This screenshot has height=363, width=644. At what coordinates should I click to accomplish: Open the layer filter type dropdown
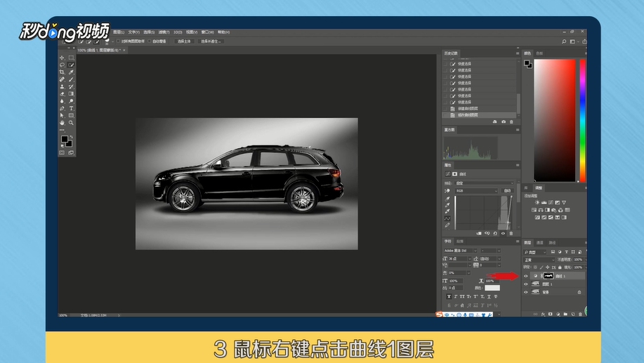tap(535, 252)
